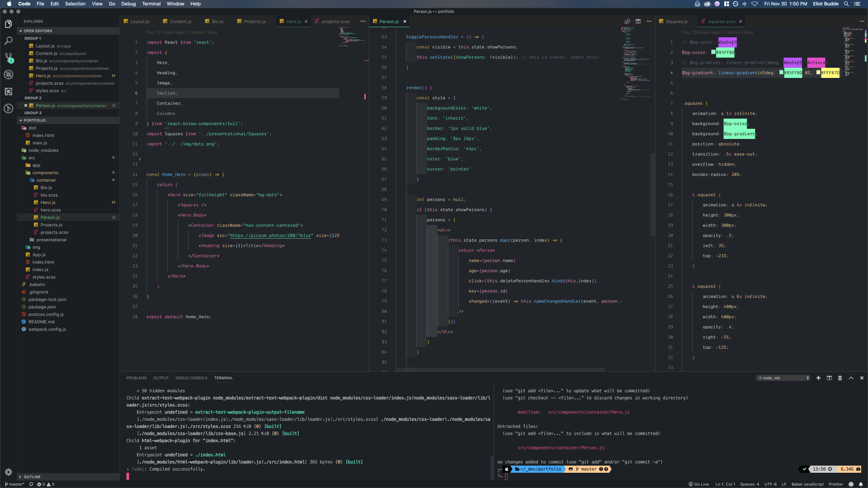
Task: Open the Search view in activity bar
Action: tap(8, 41)
